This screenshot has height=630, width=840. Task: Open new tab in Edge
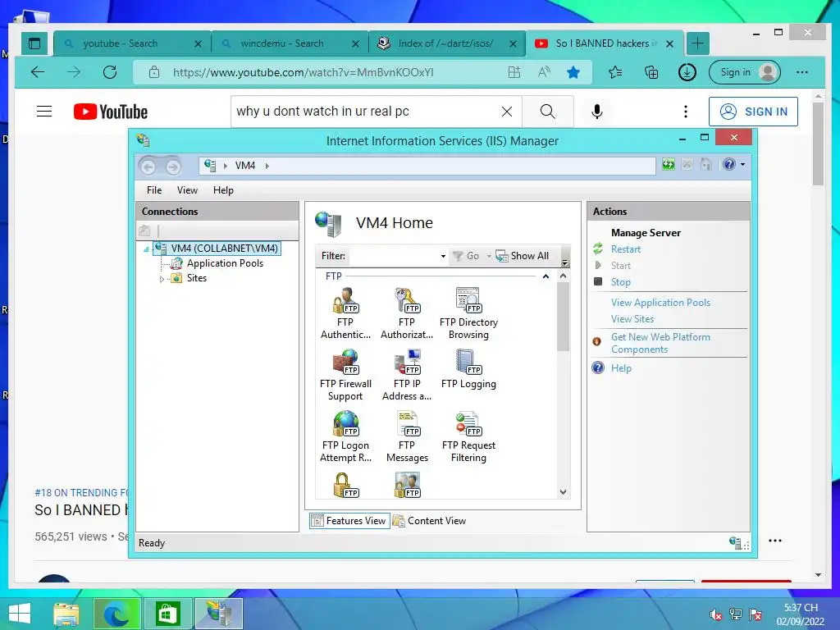click(x=697, y=43)
